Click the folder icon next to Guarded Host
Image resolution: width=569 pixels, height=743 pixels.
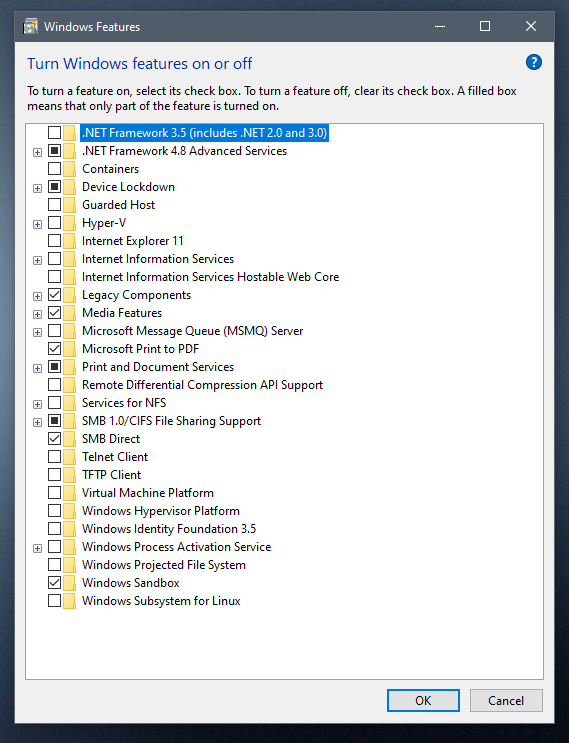tap(69, 205)
